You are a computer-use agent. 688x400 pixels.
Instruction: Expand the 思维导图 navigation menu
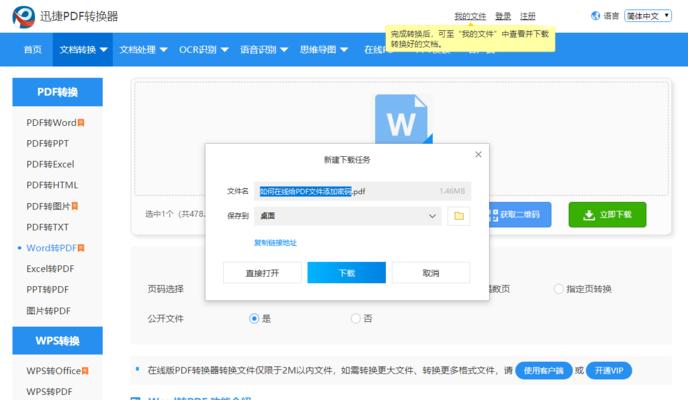[x=323, y=50]
